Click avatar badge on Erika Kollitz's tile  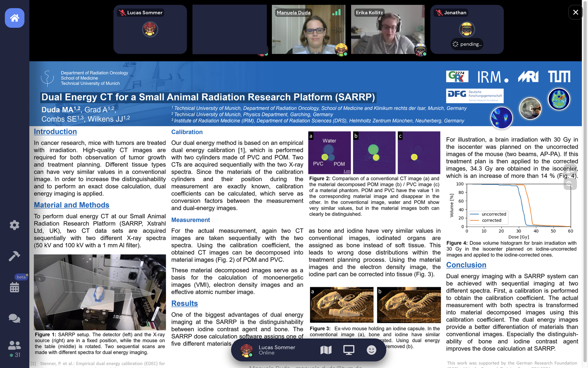(420, 50)
